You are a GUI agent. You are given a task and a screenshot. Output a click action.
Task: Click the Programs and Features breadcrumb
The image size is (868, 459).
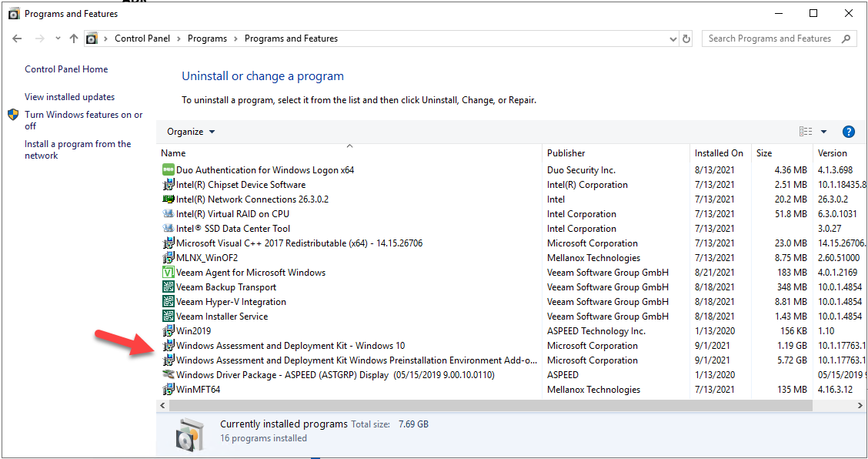tap(291, 39)
